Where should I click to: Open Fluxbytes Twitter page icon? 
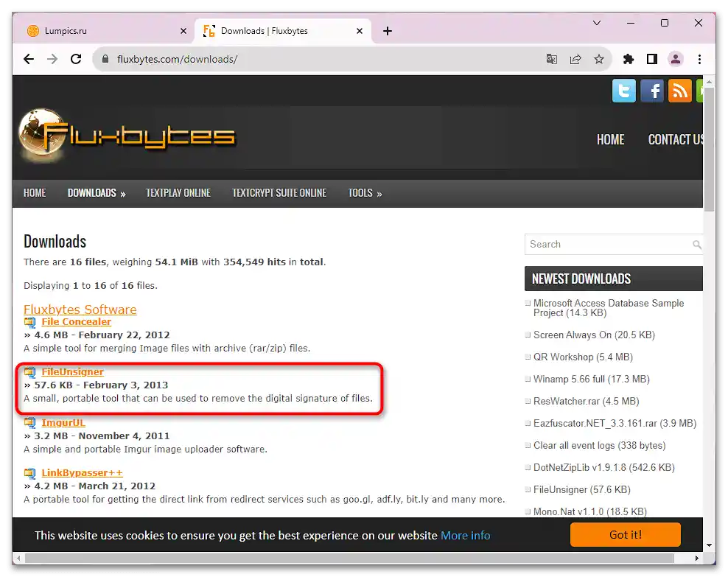(624, 91)
